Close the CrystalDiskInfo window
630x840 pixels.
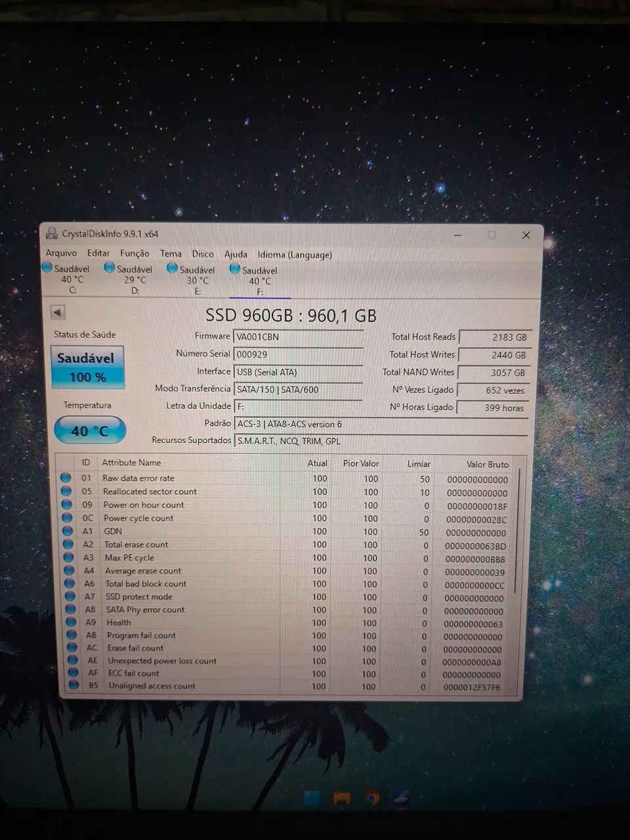click(x=526, y=235)
